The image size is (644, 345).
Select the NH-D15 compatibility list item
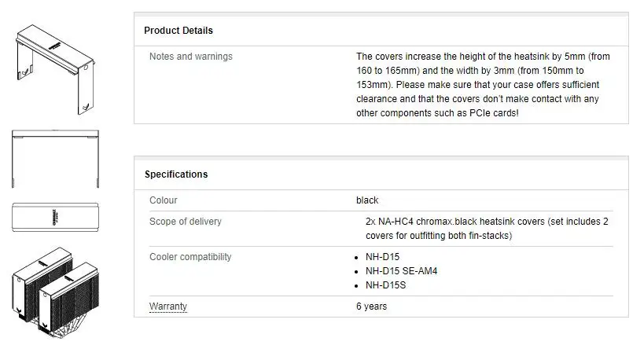click(x=384, y=257)
